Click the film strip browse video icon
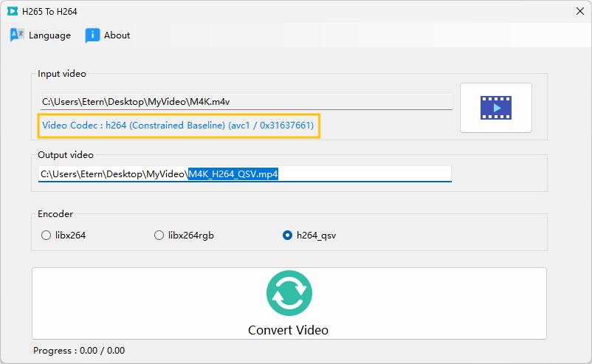This screenshot has height=364, width=592. [x=496, y=108]
